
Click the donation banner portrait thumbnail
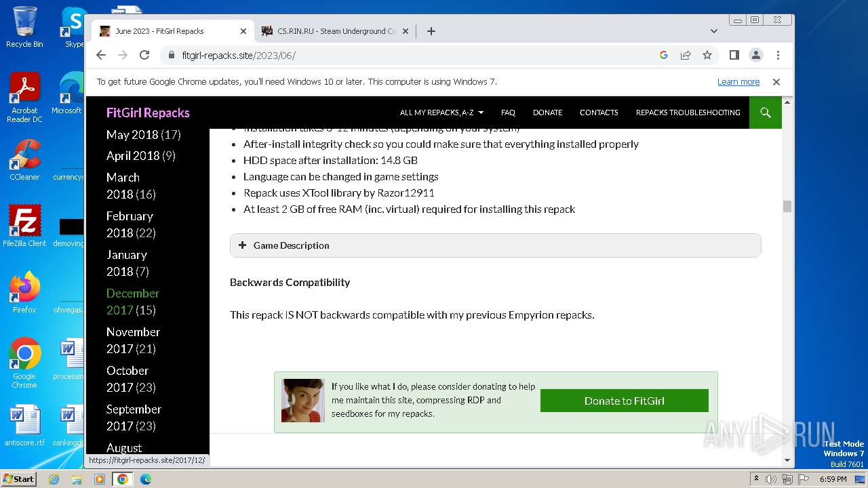click(303, 400)
